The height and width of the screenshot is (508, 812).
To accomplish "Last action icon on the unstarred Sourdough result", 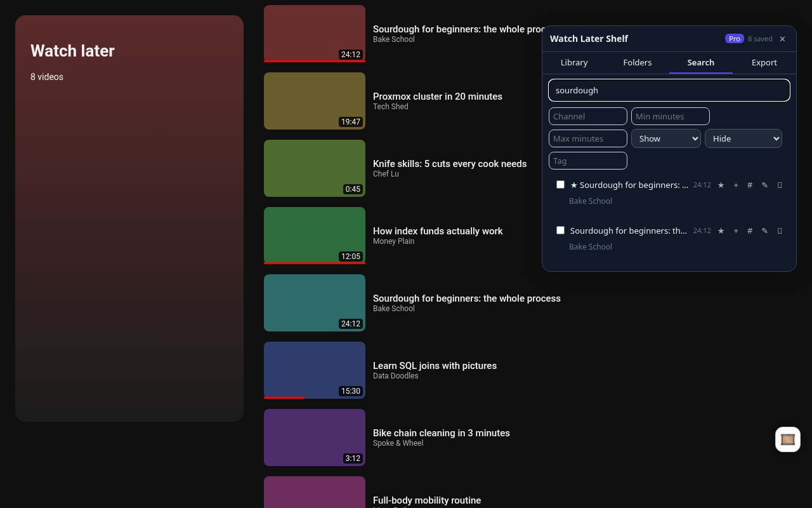I will point(780,231).
